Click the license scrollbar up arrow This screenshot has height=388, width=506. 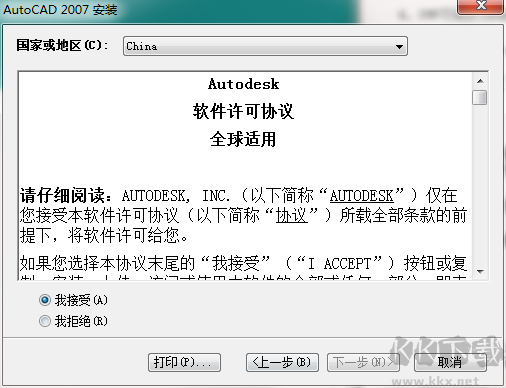pyautogui.click(x=480, y=81)
